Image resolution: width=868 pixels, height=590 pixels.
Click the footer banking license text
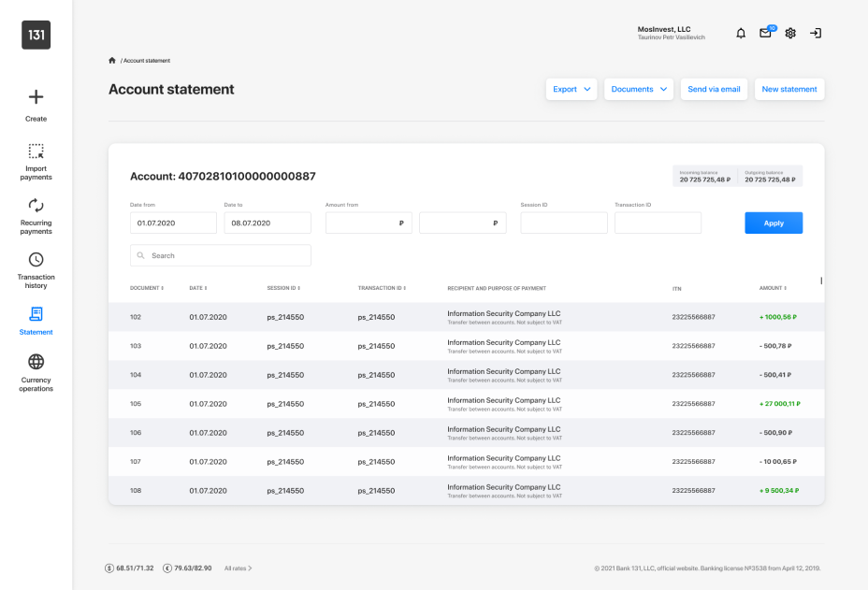click(x=707, y=568)
